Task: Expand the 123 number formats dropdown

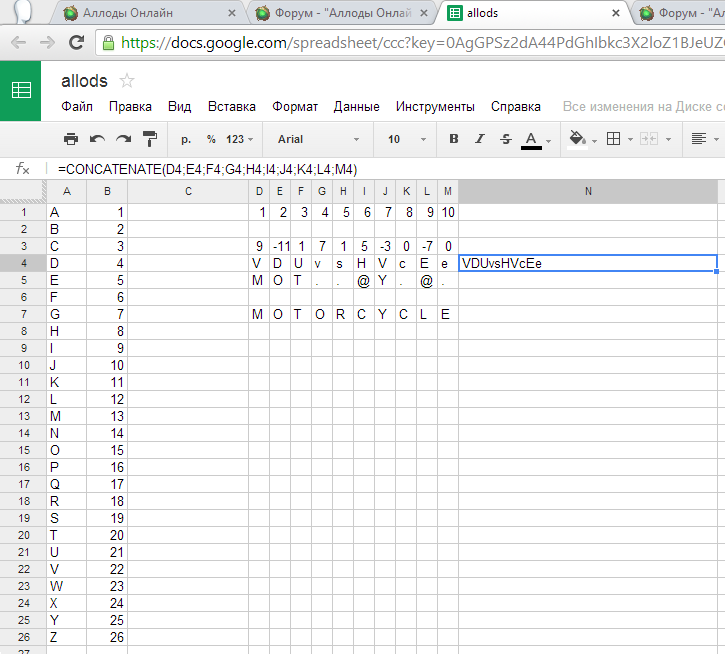Action: pos(240,139)
